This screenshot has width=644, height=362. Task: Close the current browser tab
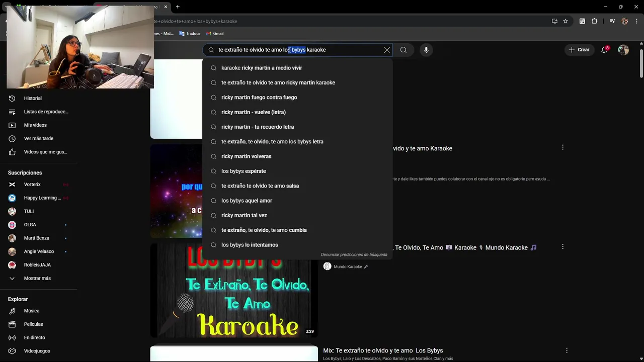(x=166, y=7)
